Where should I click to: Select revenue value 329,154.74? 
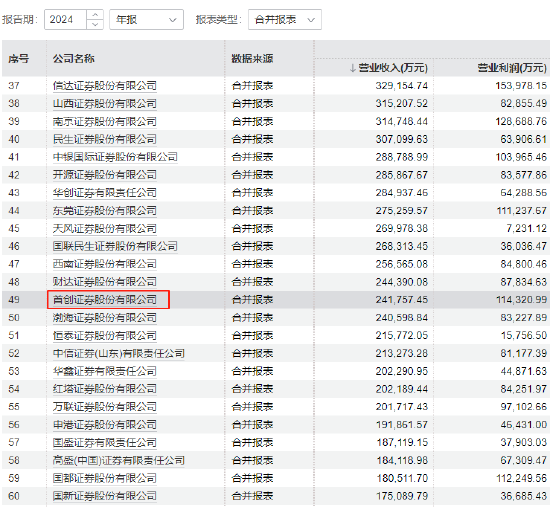(x=402, y=86)
